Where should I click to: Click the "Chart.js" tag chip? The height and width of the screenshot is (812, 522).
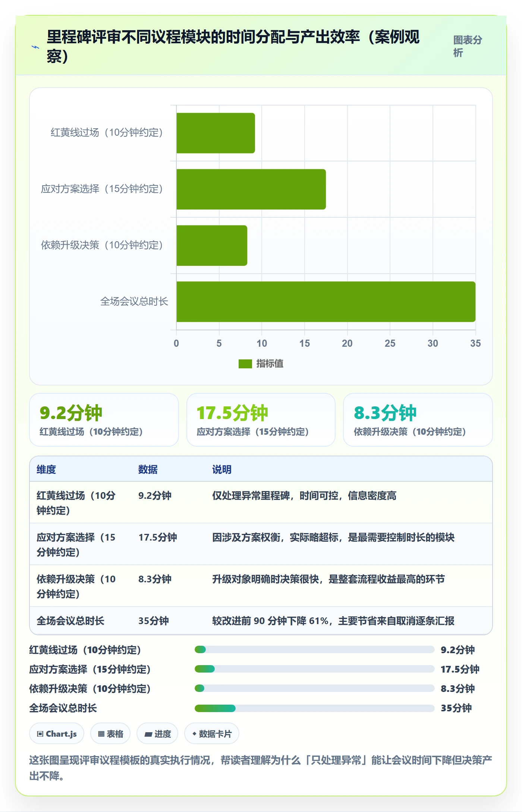click(x=57, y=734)
